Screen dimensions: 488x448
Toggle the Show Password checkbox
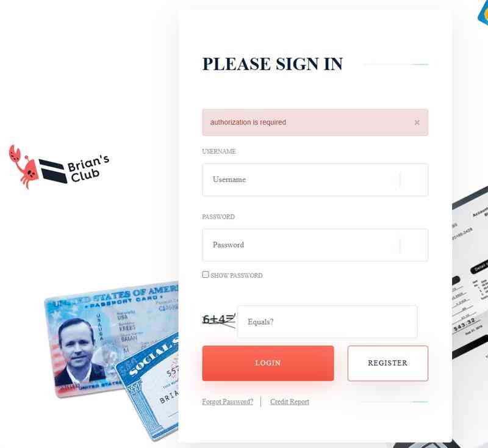point(206,275)
